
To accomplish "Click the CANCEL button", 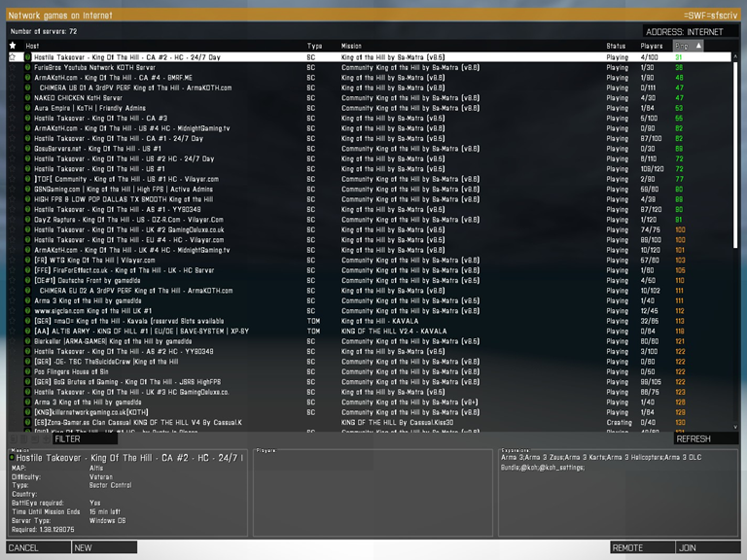I will point(38,547).
